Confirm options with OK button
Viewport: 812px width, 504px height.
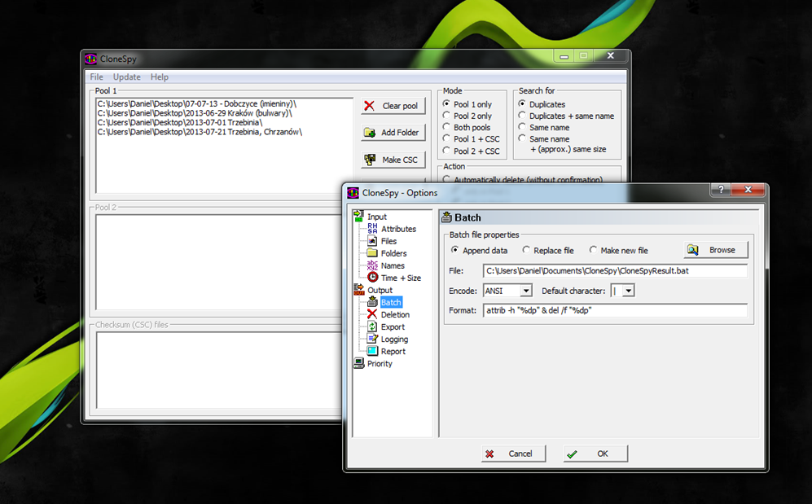[595, 454]
